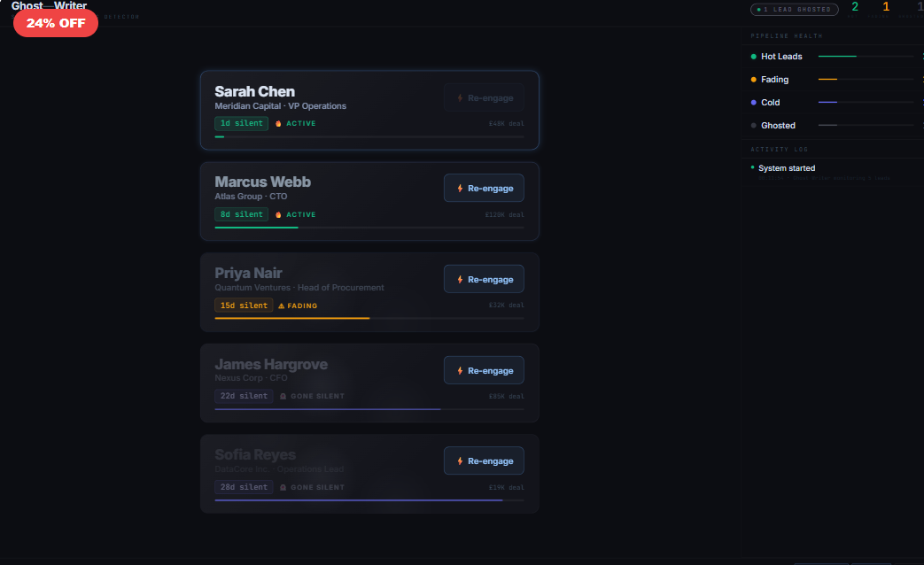
Task: Click the Ghost—Writer title in the header
Action: 49,5
